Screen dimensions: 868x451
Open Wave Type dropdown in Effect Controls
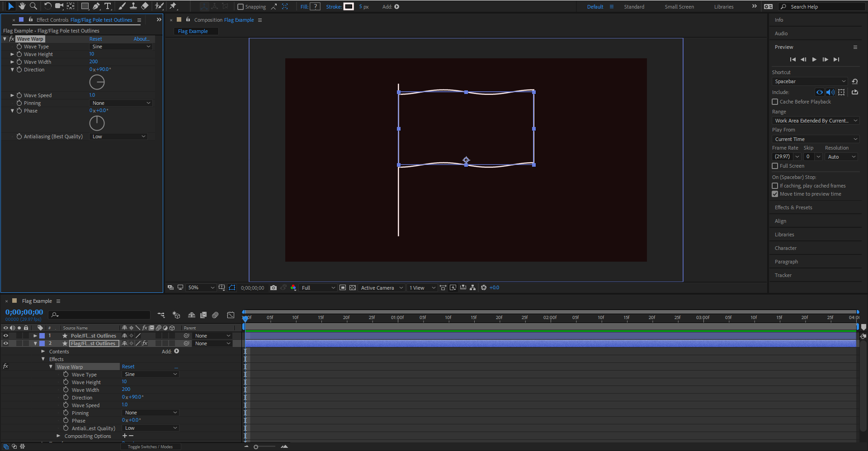coord(121,47)
